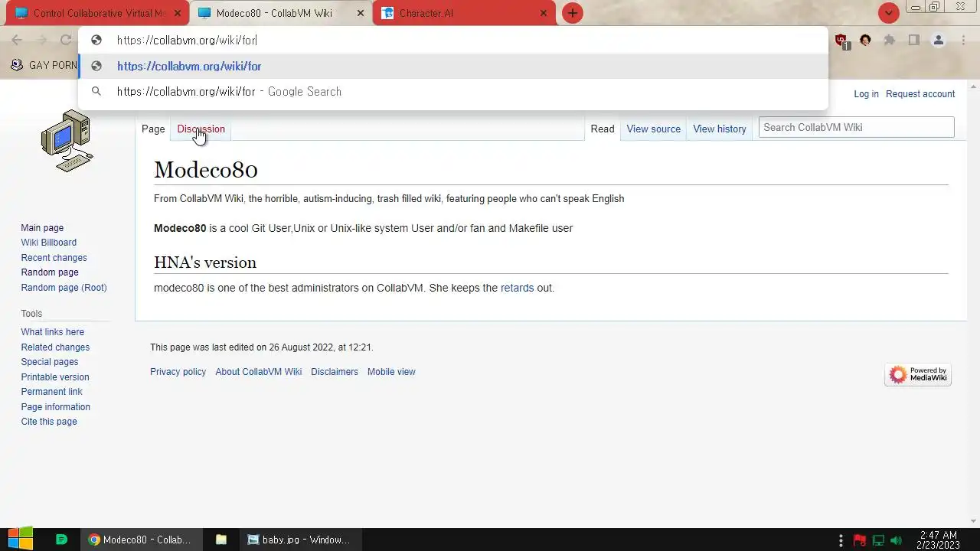The width and height of the screenshot is (980, 551).
Task: Open the Chrome profile avatar
Action: tap(938, 41)
